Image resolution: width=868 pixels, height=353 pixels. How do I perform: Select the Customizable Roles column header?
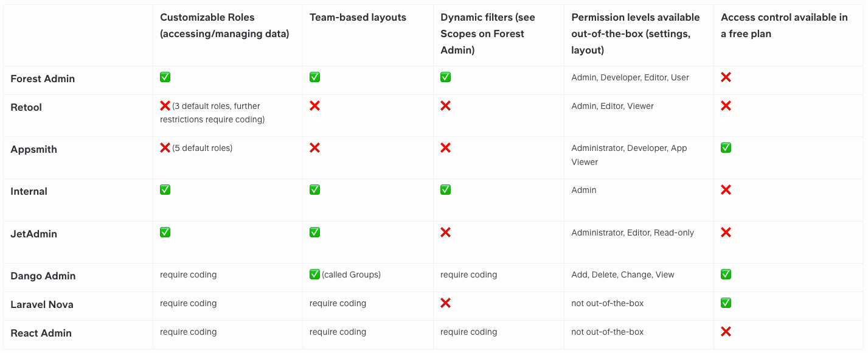pos(224,26)
